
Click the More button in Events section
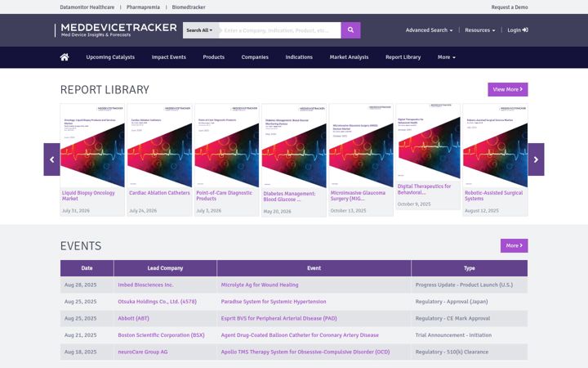tap(514, 245)
